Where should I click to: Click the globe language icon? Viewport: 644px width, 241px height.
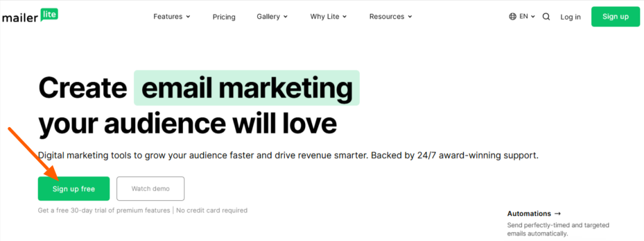[513, 17]
